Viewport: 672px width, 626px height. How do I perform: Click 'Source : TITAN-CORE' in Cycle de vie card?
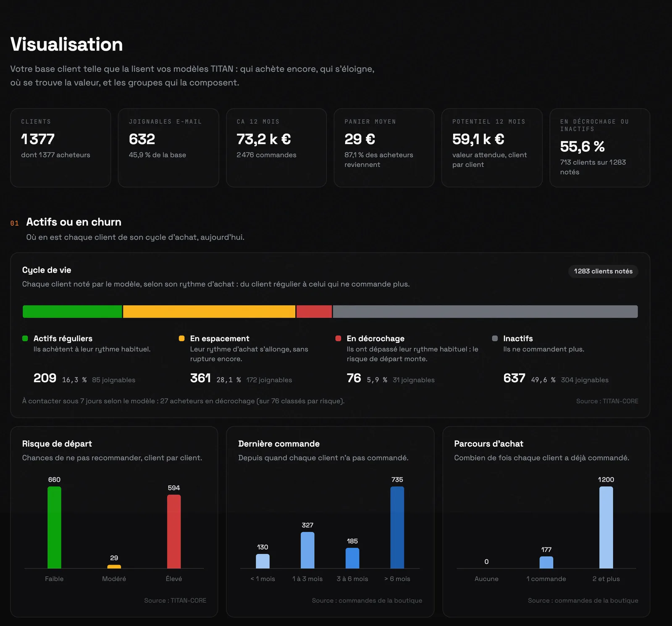607,401
